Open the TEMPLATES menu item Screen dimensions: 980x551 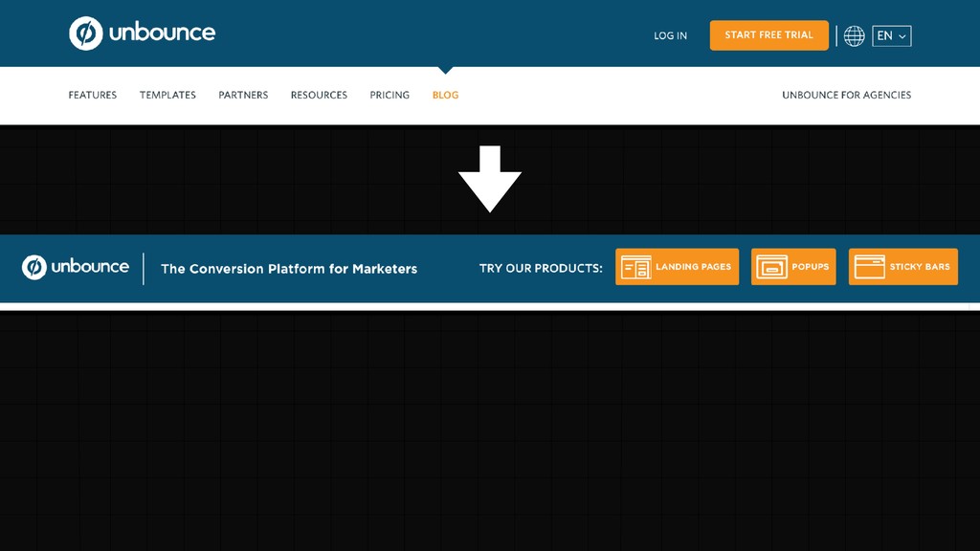[x=167, y=95]
